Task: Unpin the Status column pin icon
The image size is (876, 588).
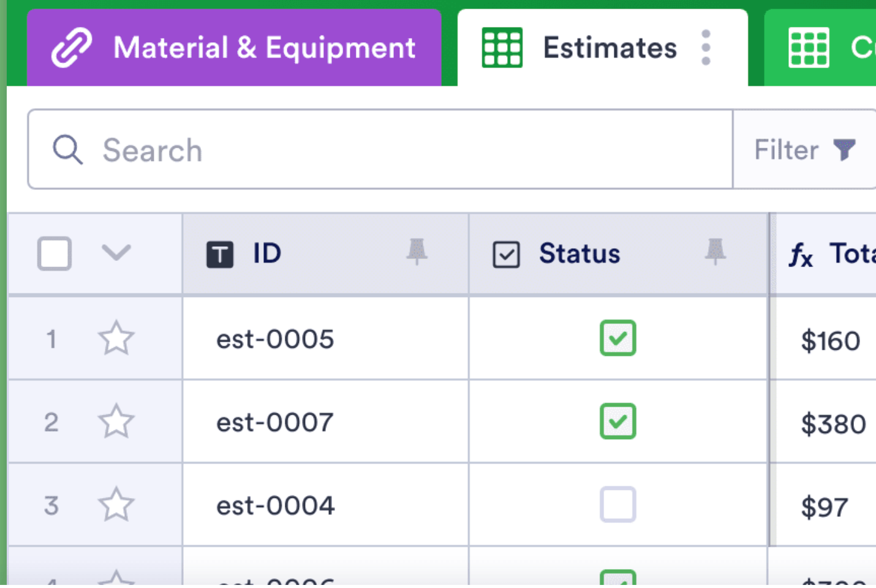Action: pos(715,252)
